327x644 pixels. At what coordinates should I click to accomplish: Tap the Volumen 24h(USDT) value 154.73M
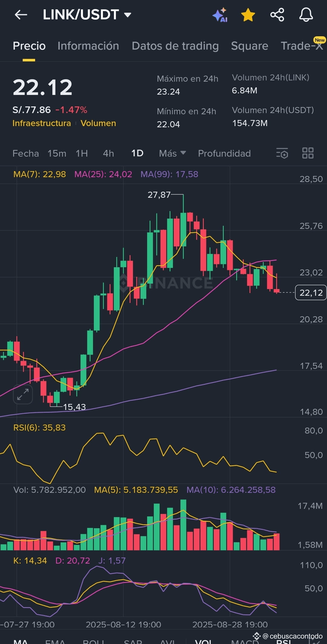coord(250,123)
